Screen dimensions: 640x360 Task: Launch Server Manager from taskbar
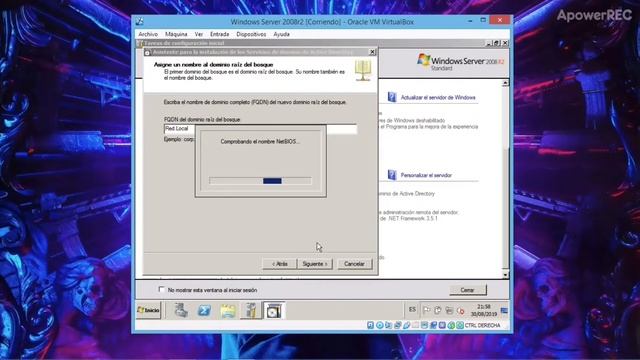(x=181, y=311)
